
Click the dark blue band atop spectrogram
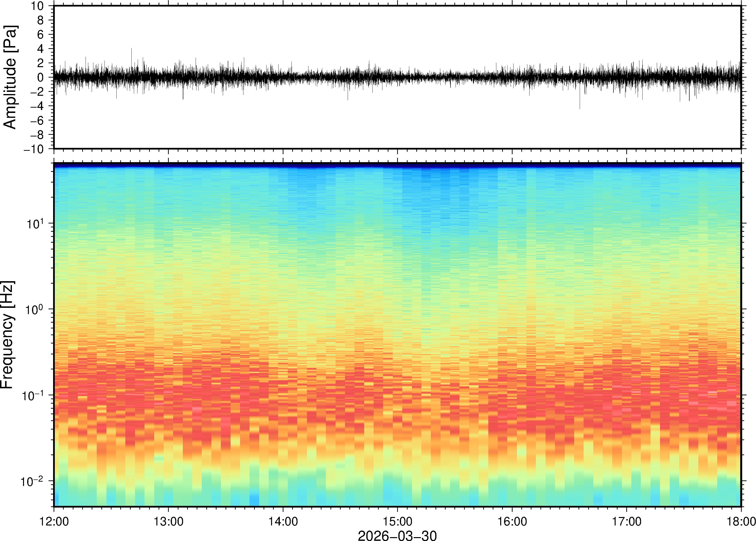[x=397, y=165]
